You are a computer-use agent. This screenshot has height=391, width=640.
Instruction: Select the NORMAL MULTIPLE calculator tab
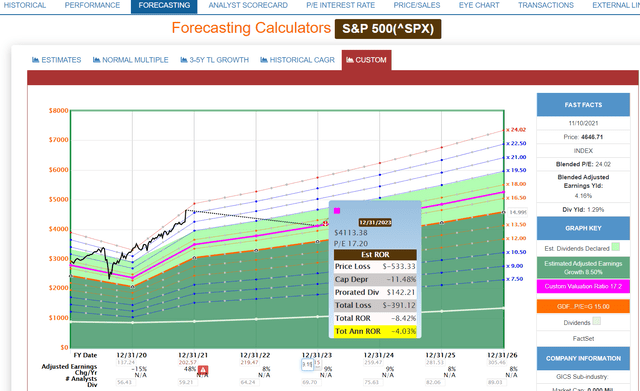(x=131, y=60)
